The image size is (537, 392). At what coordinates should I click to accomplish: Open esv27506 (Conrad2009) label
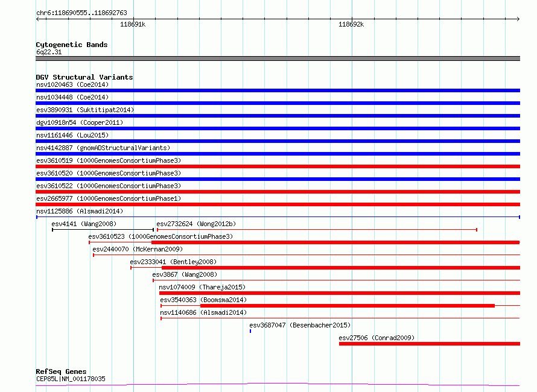[x=377, y=338]
